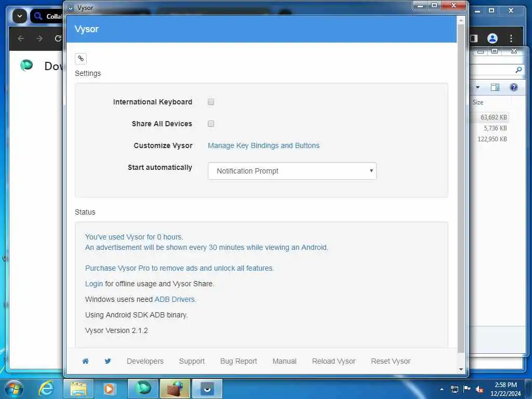Toggle the Explorer preview pane icon

pyautogui.click(x=495, y=87)
